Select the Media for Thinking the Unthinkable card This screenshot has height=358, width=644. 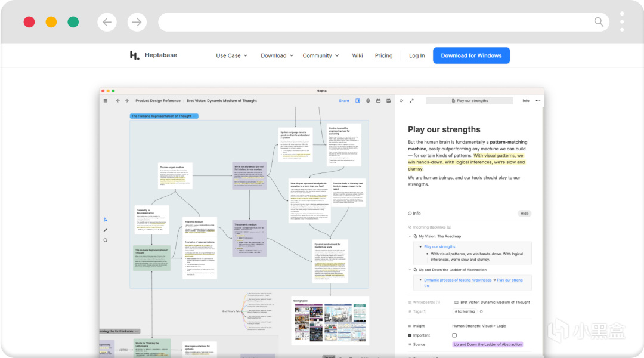click(152, 348)
